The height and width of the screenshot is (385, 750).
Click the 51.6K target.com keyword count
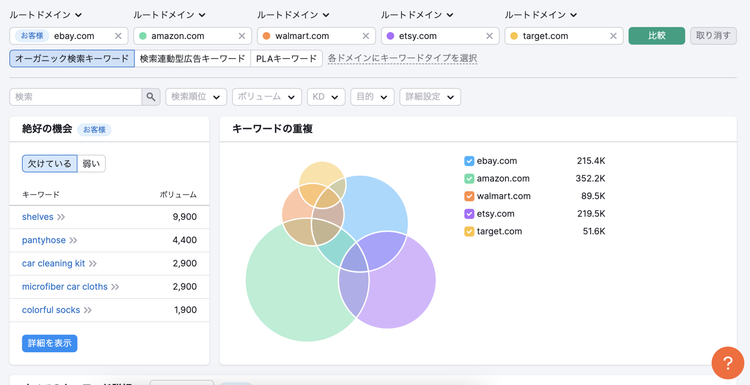point(593,231)
